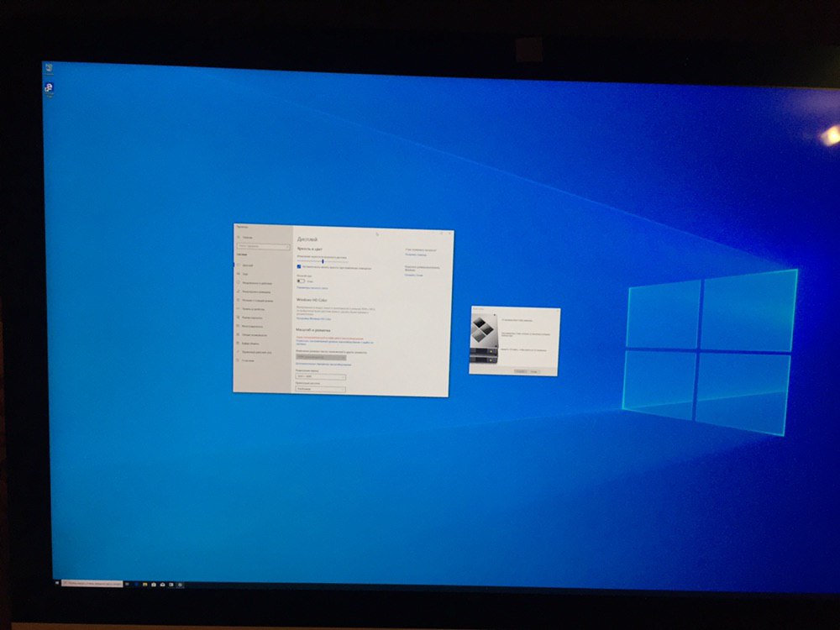This screenshot has width=840, height=630.
Task: Click the Settings search field
Action: 264,246
